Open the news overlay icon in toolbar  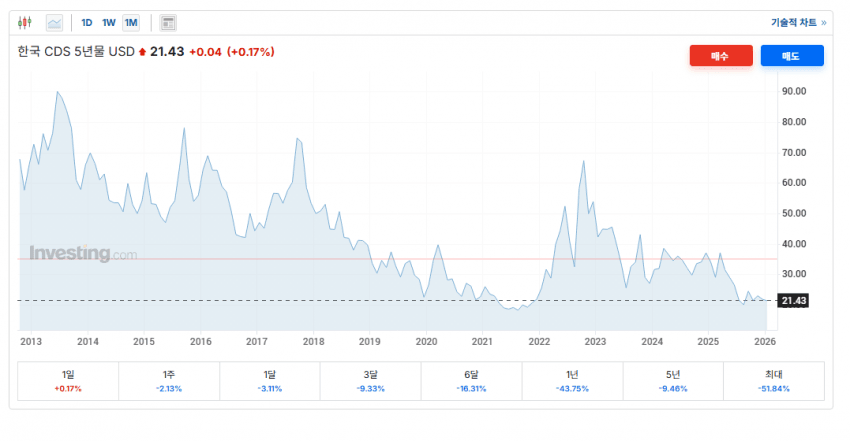pos(168,22)
